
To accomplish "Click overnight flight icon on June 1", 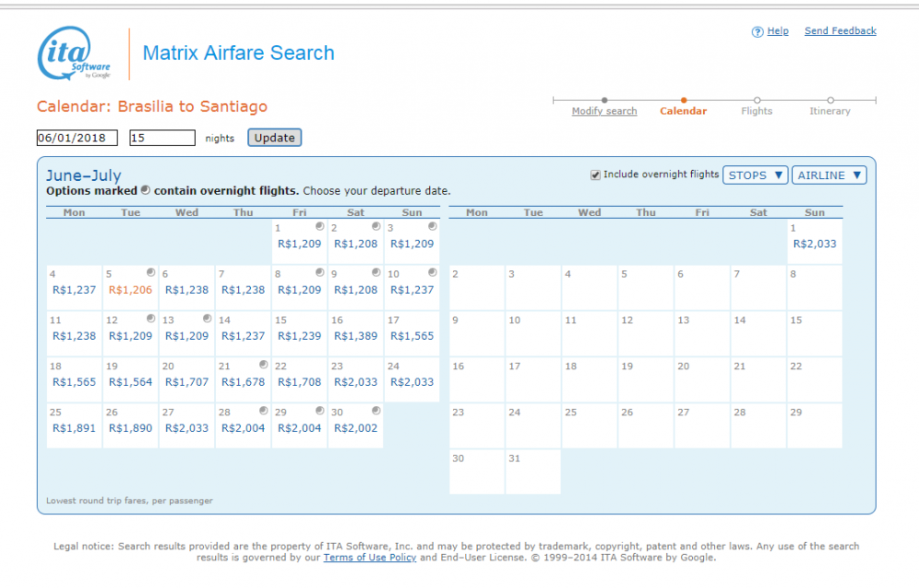I will click(x=319, y=226).
